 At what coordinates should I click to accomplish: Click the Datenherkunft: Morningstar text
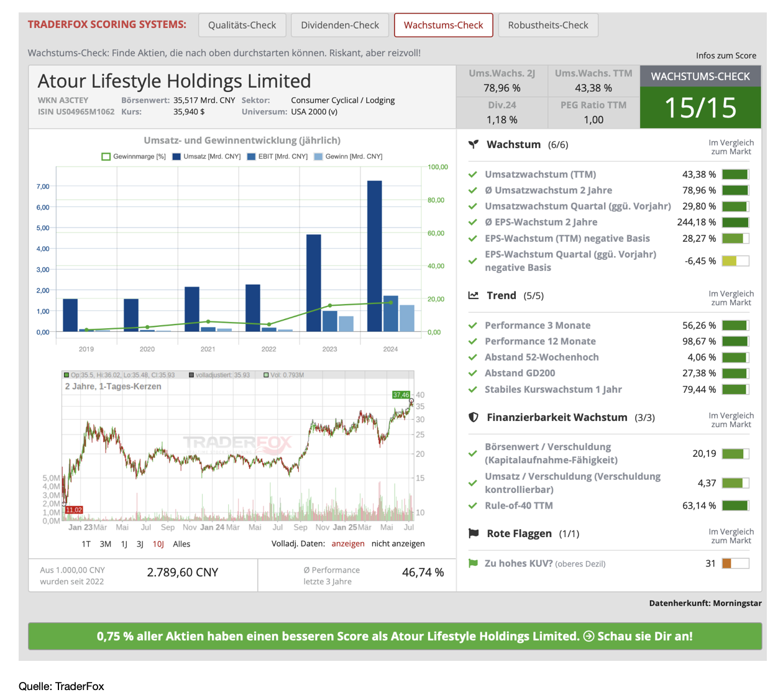click(x=705, y=603)
